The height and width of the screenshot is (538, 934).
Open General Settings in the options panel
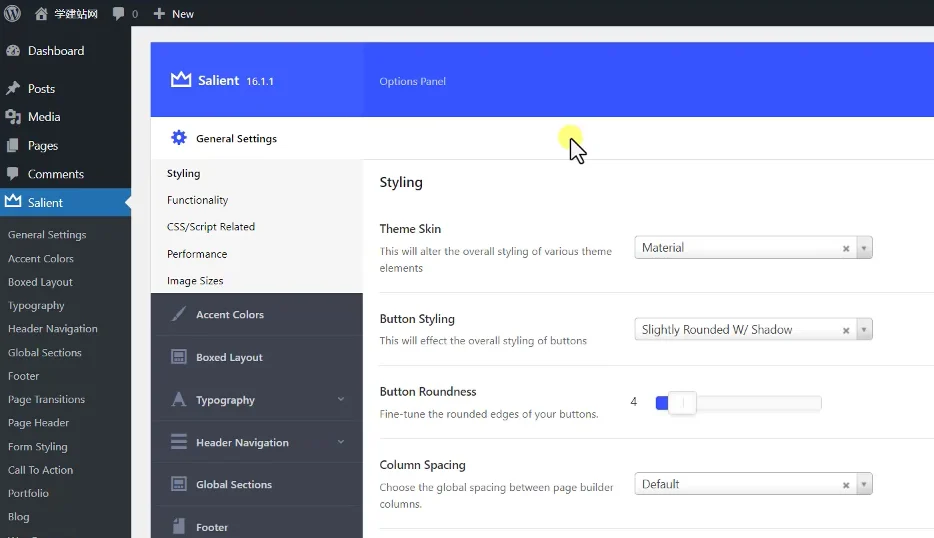point(257,138)
